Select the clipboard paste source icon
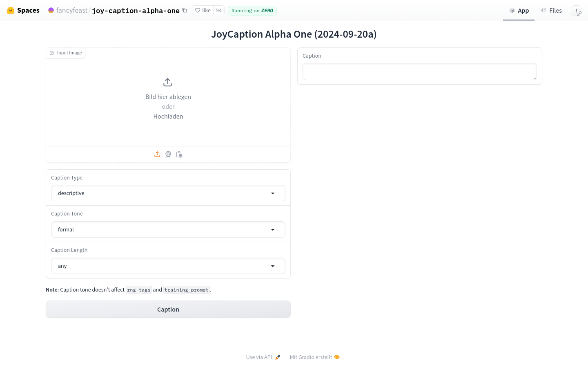 (179, 154)
